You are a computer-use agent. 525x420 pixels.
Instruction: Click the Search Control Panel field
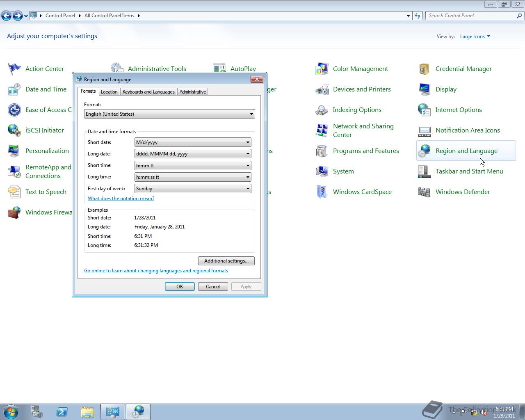coord(472,16)
